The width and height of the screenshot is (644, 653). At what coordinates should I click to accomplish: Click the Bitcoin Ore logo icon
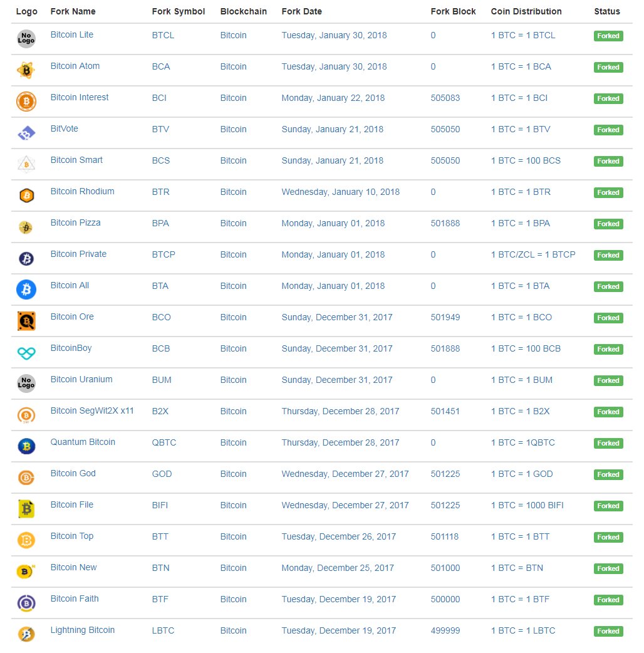26,321
